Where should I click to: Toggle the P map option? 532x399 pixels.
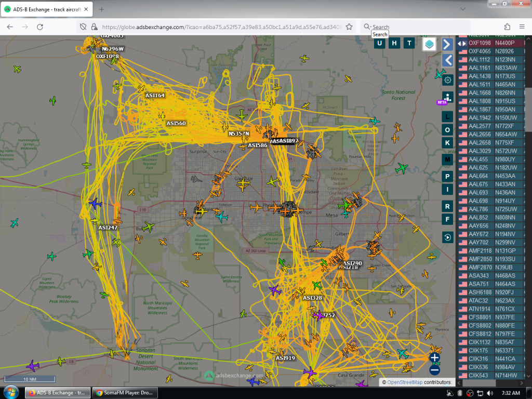click(447, 177)
